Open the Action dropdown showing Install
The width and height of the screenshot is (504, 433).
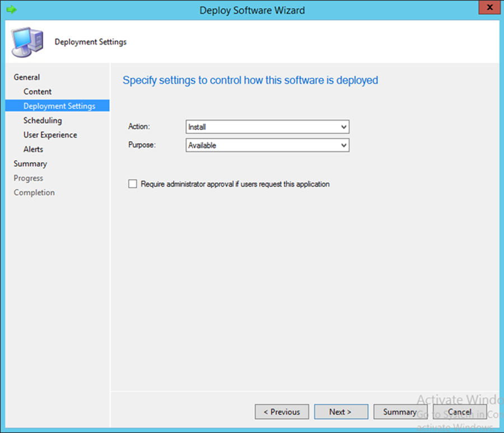[x=267, y=127]
